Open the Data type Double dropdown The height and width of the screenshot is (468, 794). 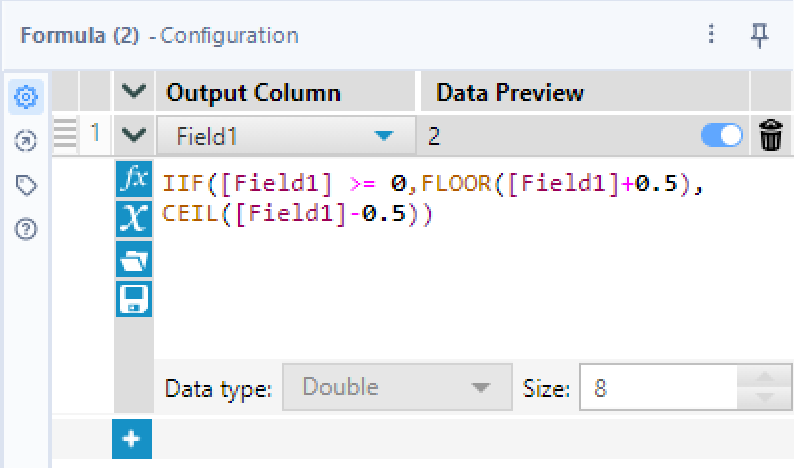391,387
